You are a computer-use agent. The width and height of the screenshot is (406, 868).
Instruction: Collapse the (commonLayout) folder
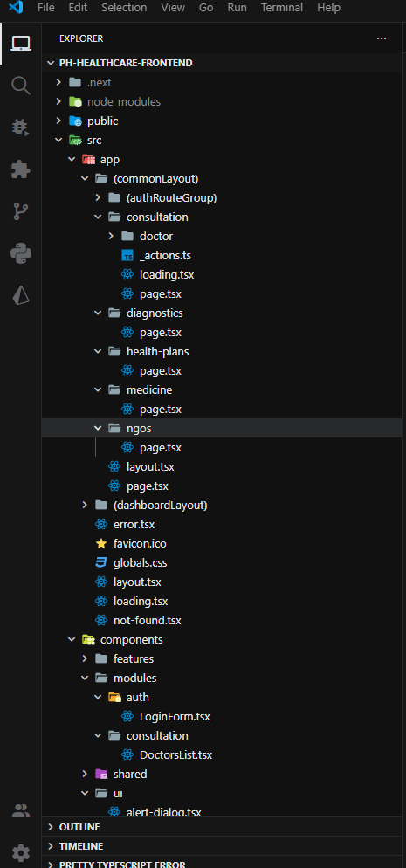click(85, 179)
